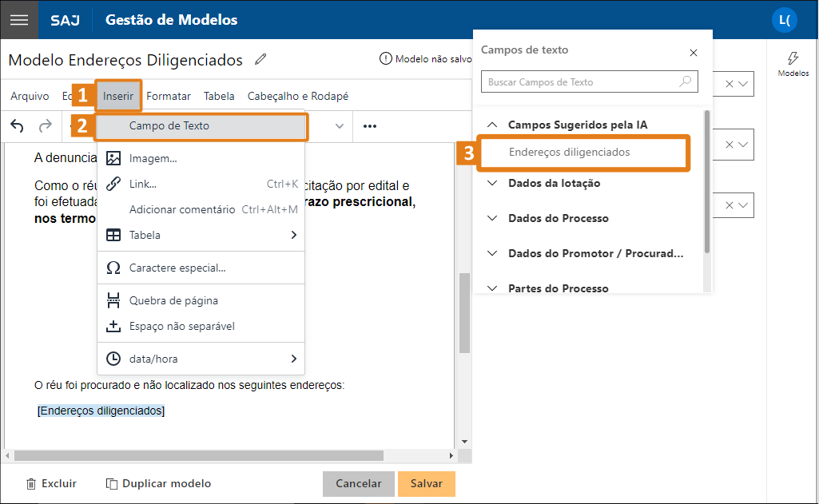Click the search magnifier in Campos de Texto

tap(686, 81)
